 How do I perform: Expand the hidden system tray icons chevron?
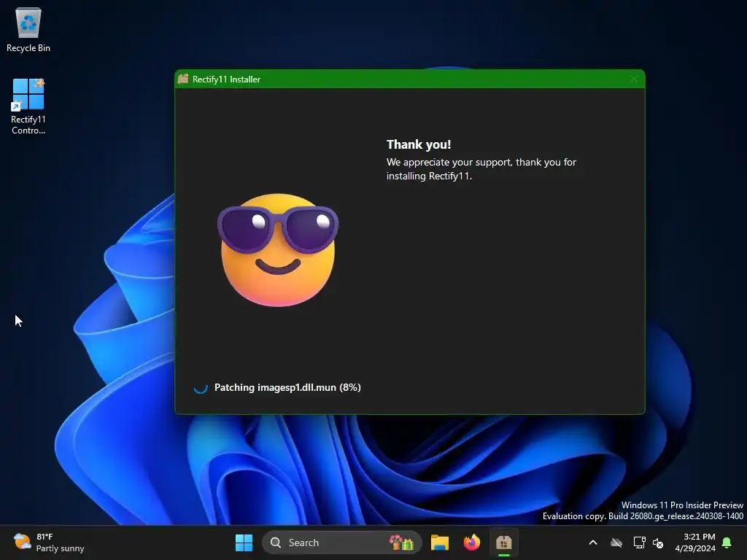pos(593,542)
